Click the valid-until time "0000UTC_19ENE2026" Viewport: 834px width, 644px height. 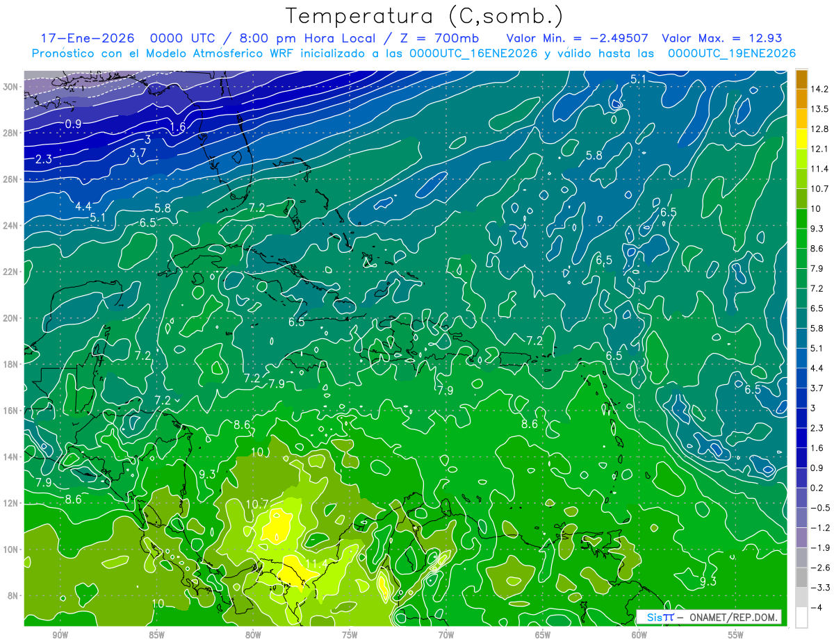[731, 53]
